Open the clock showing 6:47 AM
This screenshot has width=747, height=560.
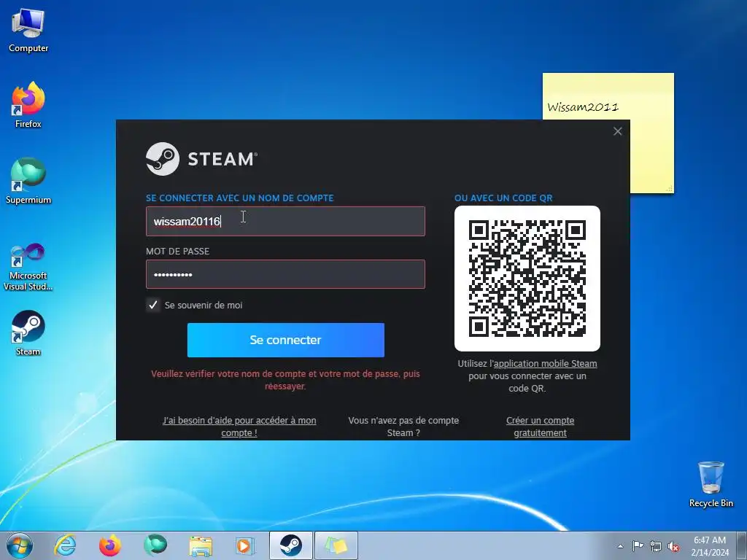tap(710, 545)
